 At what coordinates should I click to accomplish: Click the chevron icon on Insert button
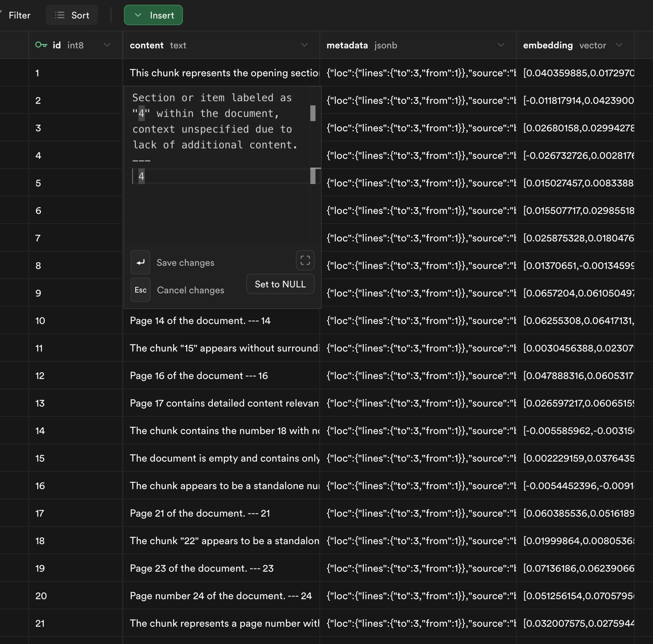[x=138, y=15]
